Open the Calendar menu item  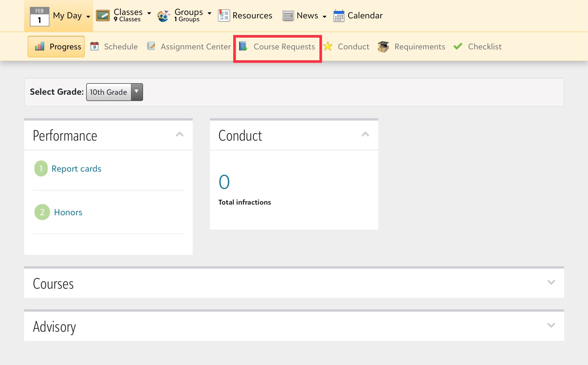point(358,16)
